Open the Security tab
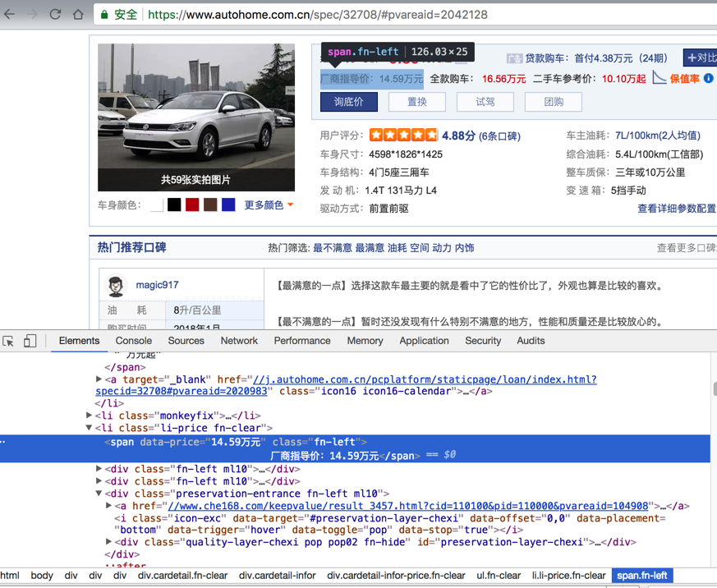Viewport: 717px width, 588px height. 483,341
